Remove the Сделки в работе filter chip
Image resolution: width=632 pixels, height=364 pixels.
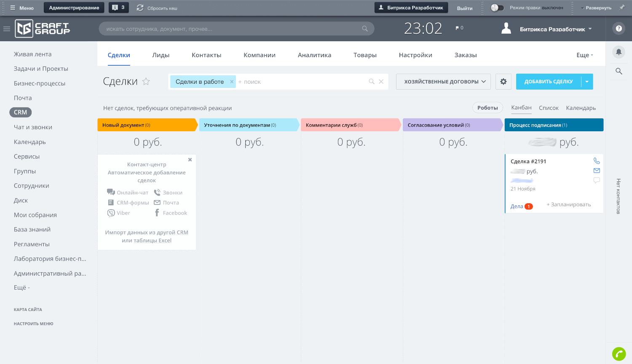[x=232, y=82]
